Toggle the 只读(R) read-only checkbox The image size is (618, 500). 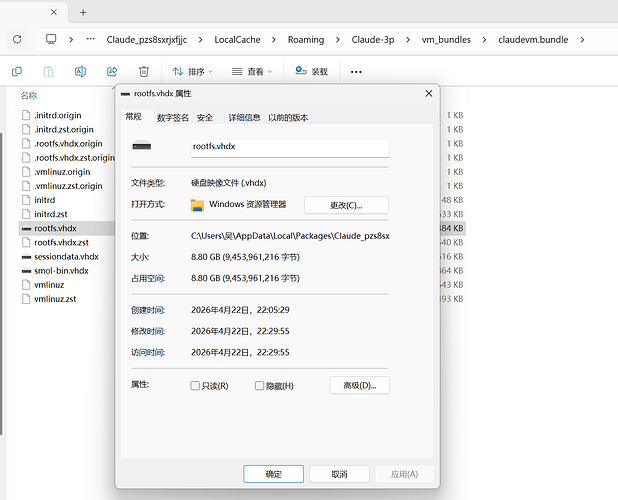point(195,385)
